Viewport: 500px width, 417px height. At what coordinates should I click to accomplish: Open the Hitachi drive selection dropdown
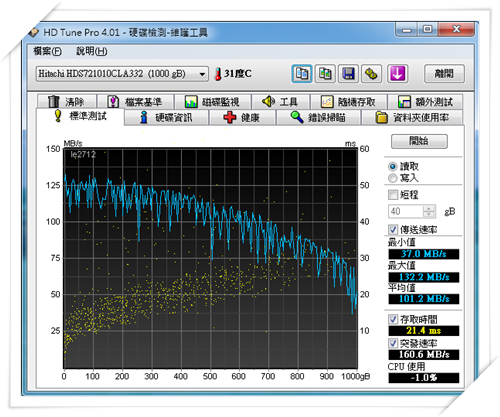click(122, 74)
